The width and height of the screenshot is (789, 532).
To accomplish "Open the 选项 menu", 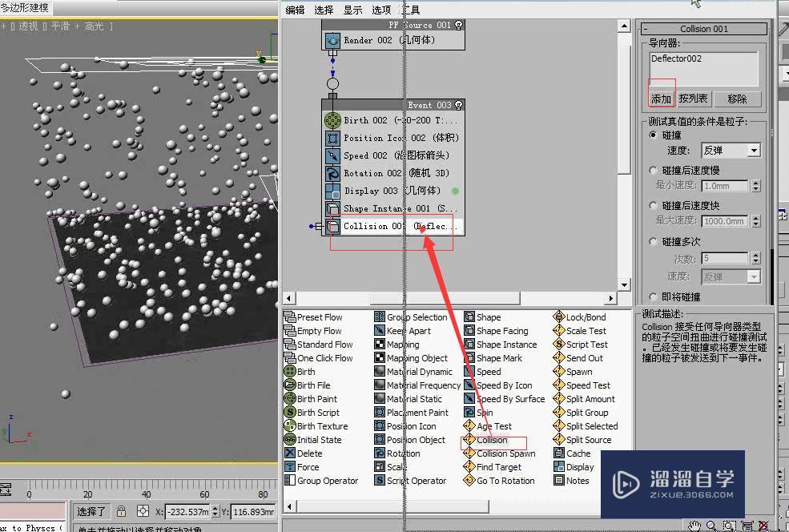I will pos(381,10).
